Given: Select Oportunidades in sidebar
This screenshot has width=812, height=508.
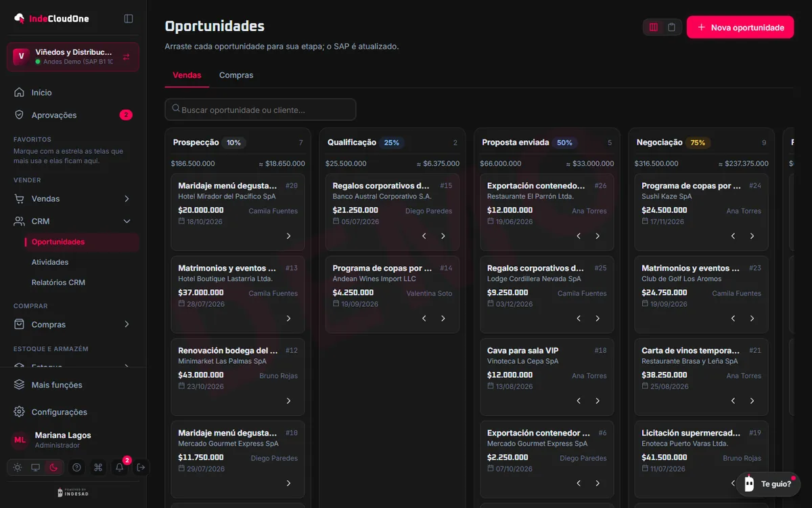Looking at the screenshot, I should click(x=81, y=242).
